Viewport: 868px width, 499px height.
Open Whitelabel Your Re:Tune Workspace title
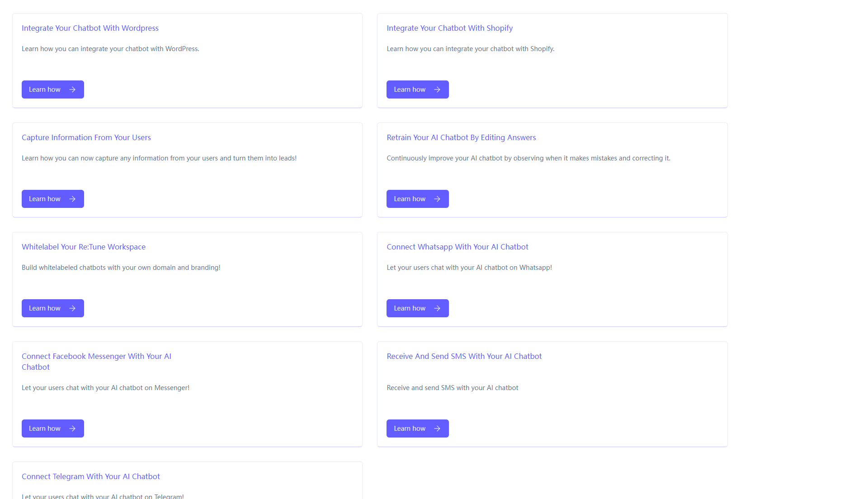click(x=84, y=247)
